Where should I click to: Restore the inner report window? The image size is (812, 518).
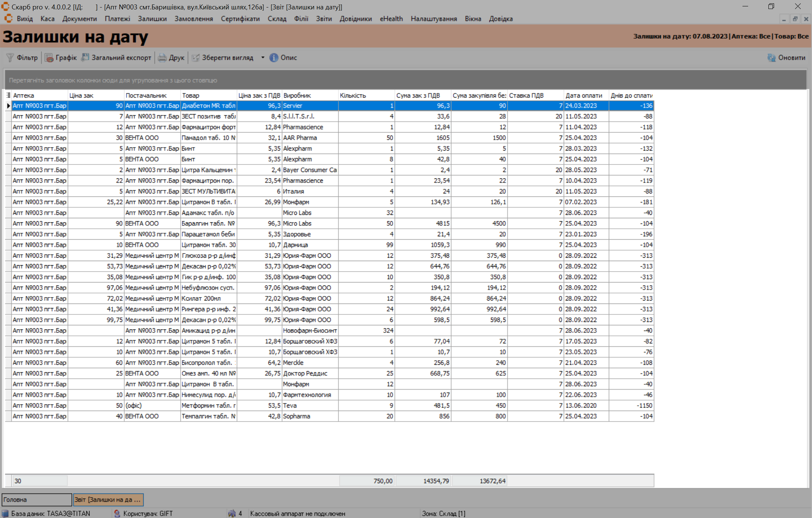795,19
